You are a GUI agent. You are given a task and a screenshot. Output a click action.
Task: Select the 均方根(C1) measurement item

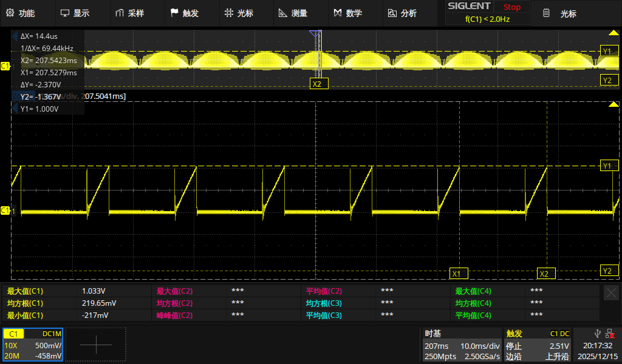click(x=25, y=303)
